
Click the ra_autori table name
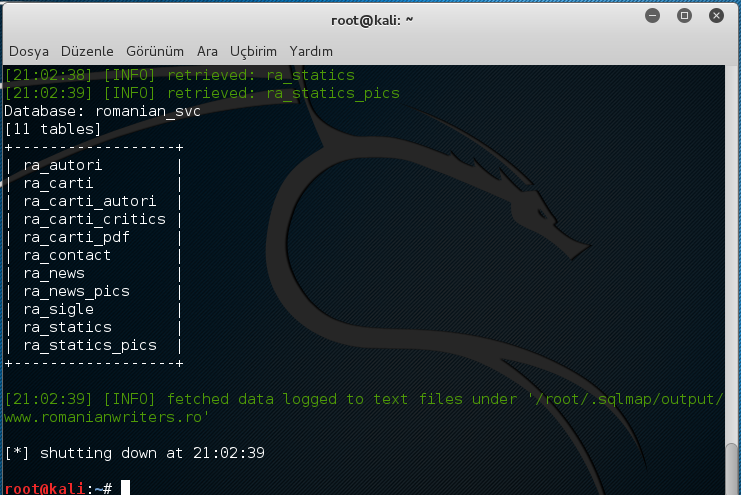[x=63, y=165]
